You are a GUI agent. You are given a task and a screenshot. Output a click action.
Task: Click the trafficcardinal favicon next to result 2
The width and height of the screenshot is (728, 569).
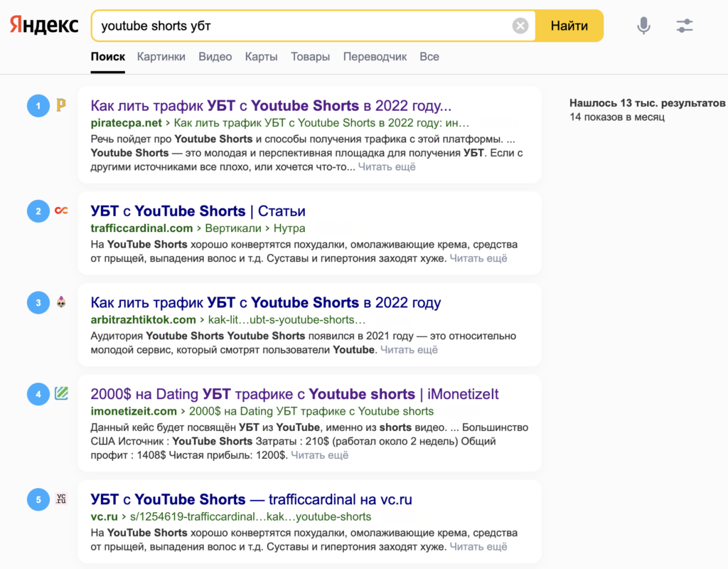[x=61, y=211]
